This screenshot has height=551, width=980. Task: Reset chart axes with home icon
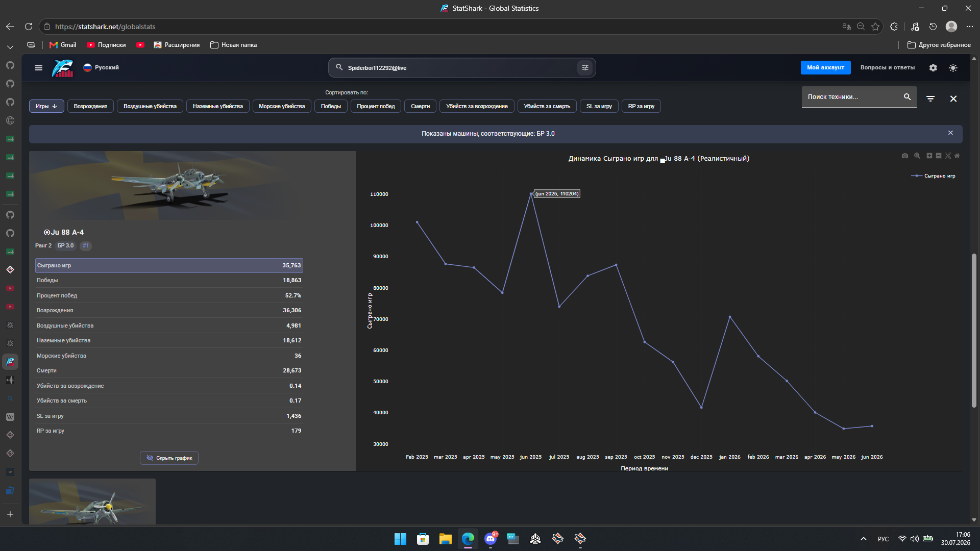coord(957,156)
